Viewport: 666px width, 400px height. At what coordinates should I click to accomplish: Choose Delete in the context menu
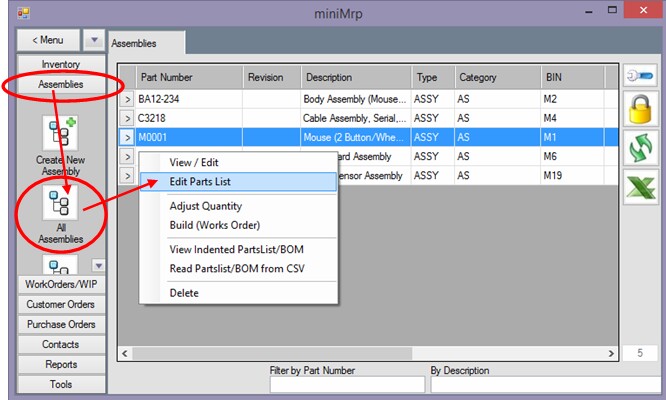point(184,293)
